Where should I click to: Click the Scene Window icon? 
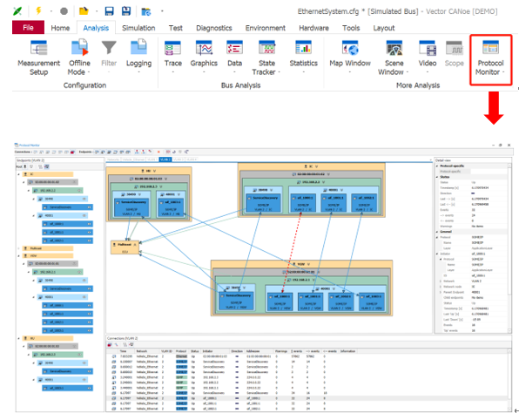pos(394,48)
